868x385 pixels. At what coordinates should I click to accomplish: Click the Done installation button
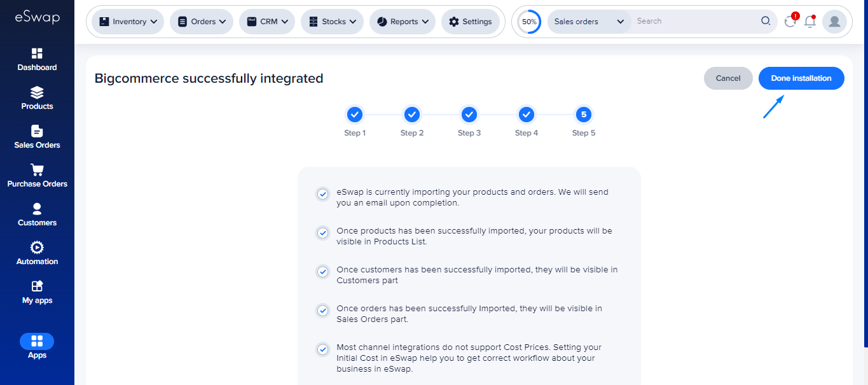coord(801,78)
